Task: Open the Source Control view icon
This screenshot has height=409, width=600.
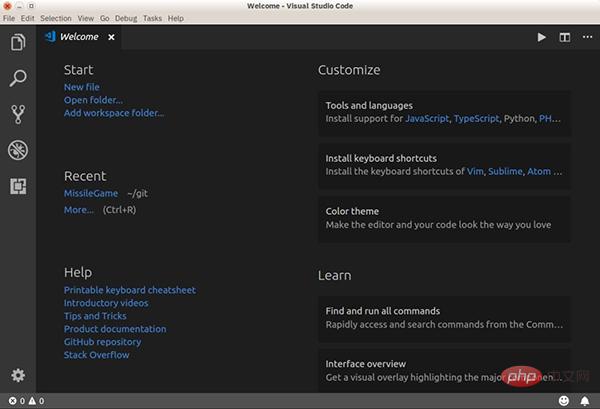Action: point(18,114)
